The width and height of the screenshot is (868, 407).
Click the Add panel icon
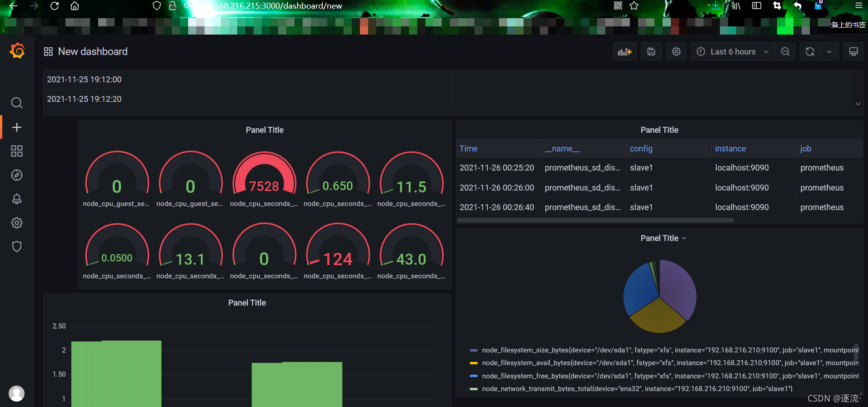(x=625, y=52)
